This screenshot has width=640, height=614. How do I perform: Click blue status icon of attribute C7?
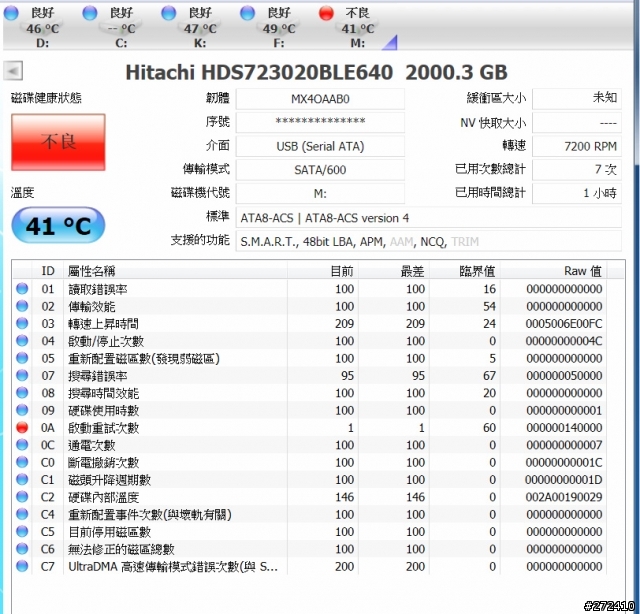pyautogui.click(x=22, y=566)
